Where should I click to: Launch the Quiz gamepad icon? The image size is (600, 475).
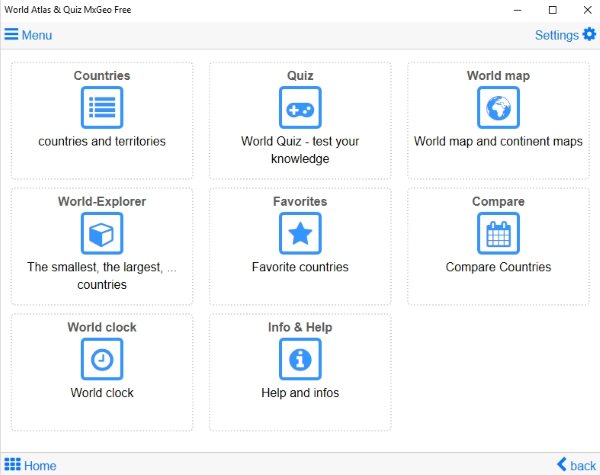300,107
